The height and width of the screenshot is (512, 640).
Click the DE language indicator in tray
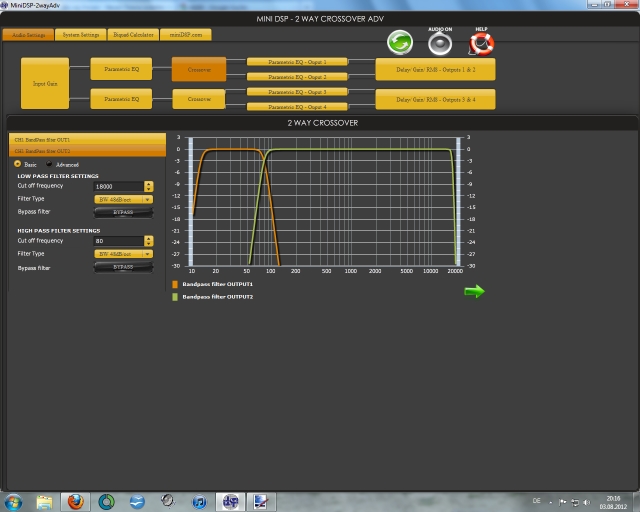536,501
